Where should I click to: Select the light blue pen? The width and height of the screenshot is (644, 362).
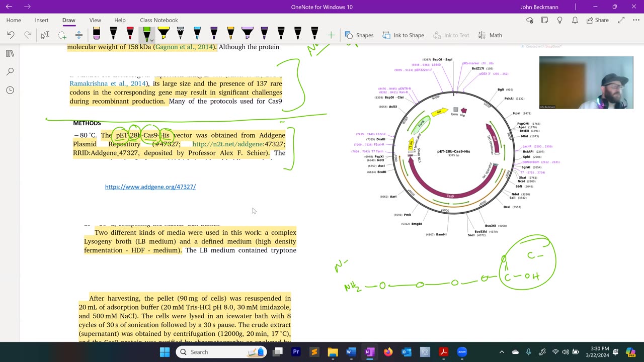(197, 34)
